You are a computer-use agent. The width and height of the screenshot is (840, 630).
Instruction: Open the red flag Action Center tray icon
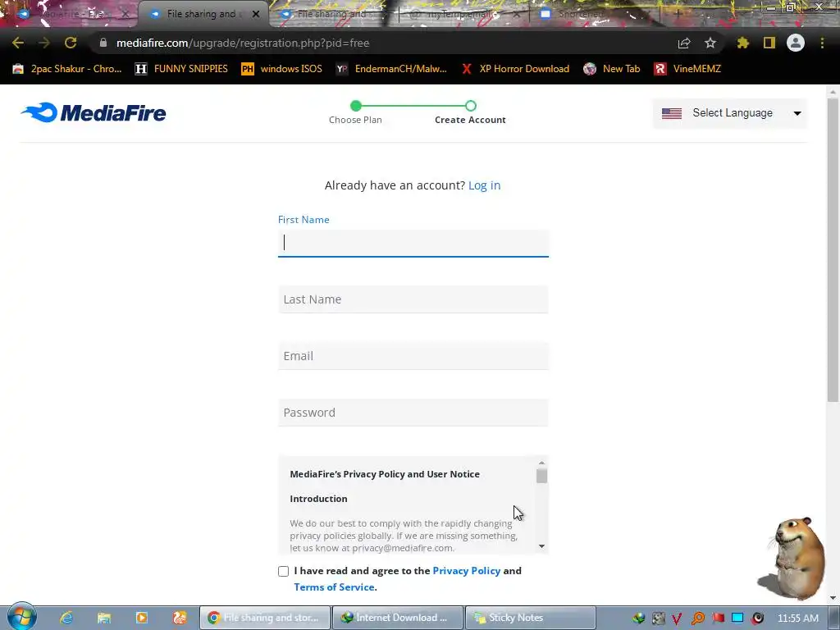tap(718, 618)
